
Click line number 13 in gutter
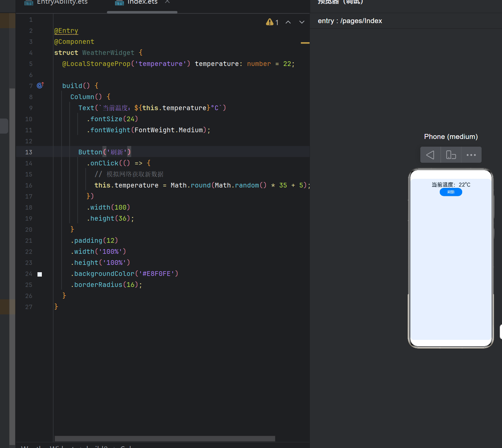tap(29, 152)
